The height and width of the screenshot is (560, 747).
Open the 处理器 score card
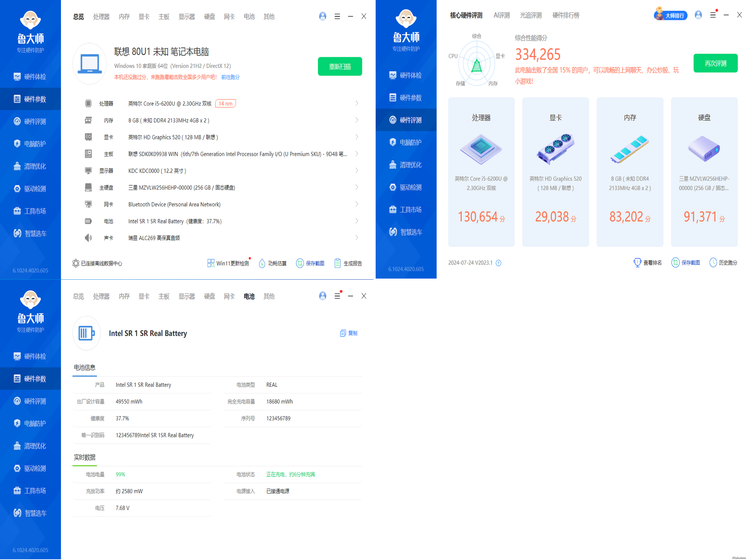tap(481, 172)
